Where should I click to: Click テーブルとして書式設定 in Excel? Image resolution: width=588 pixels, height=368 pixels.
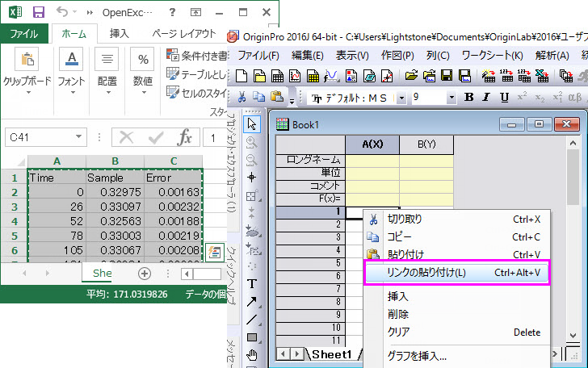click(197, 74)
